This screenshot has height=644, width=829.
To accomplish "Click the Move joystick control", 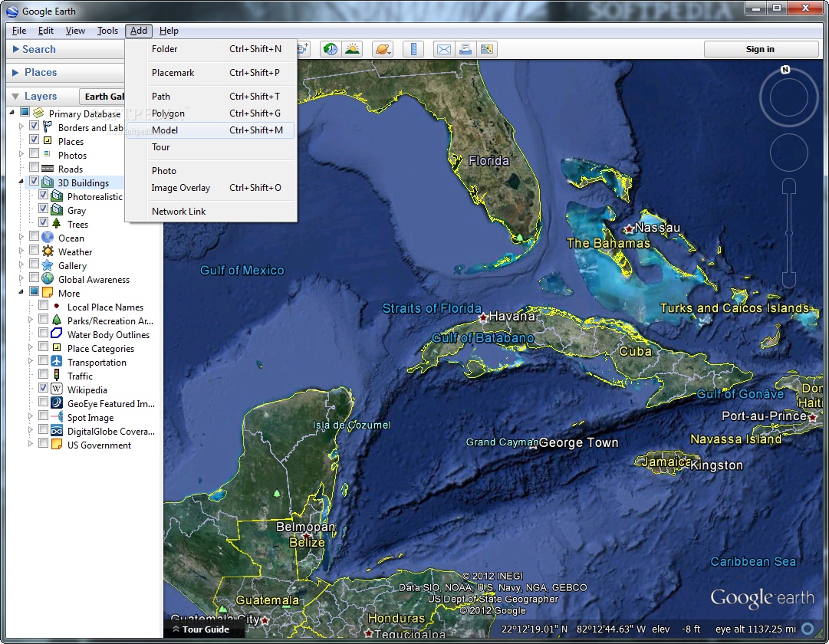I will [789, 153].
